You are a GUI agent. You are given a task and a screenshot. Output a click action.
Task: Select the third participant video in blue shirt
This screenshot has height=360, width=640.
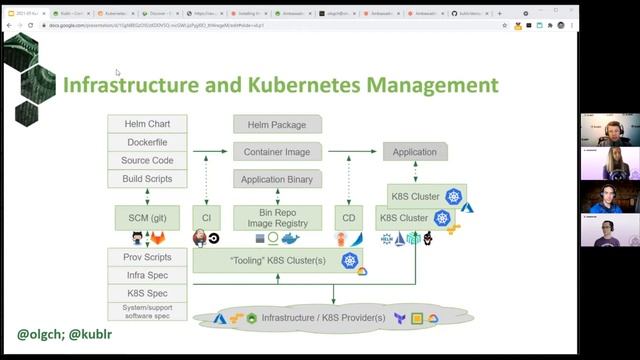610,197
